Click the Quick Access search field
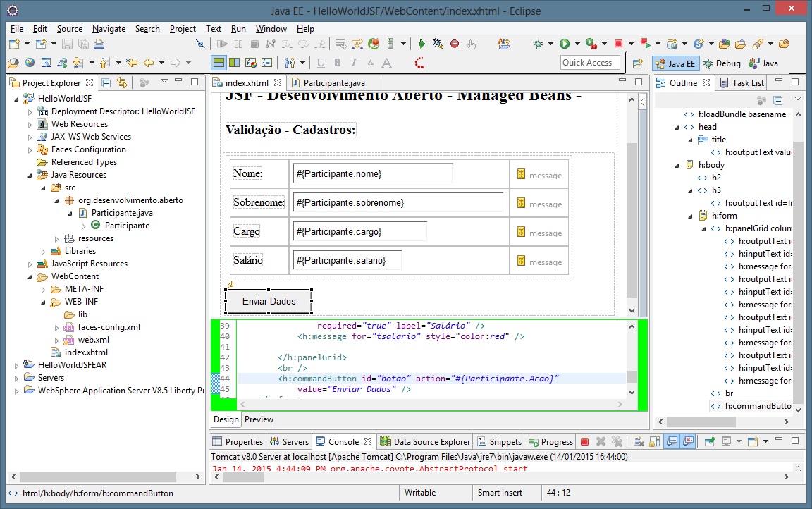Screen dimensions: 812x509 click(590, 63)
